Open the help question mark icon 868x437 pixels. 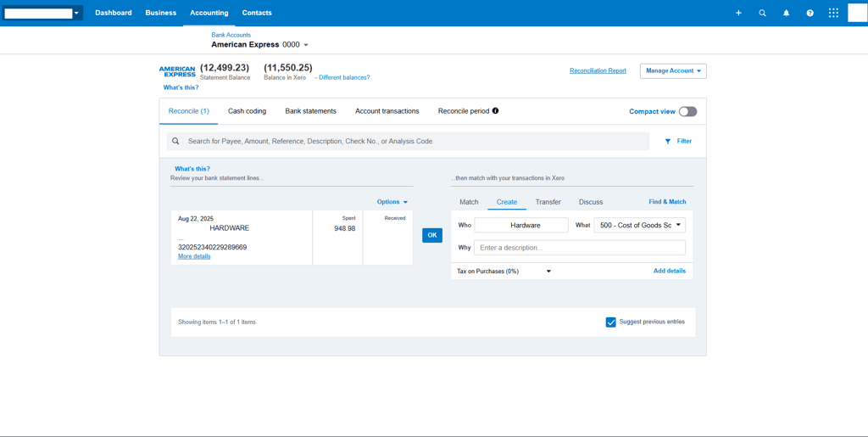click(x=810, y=13)
